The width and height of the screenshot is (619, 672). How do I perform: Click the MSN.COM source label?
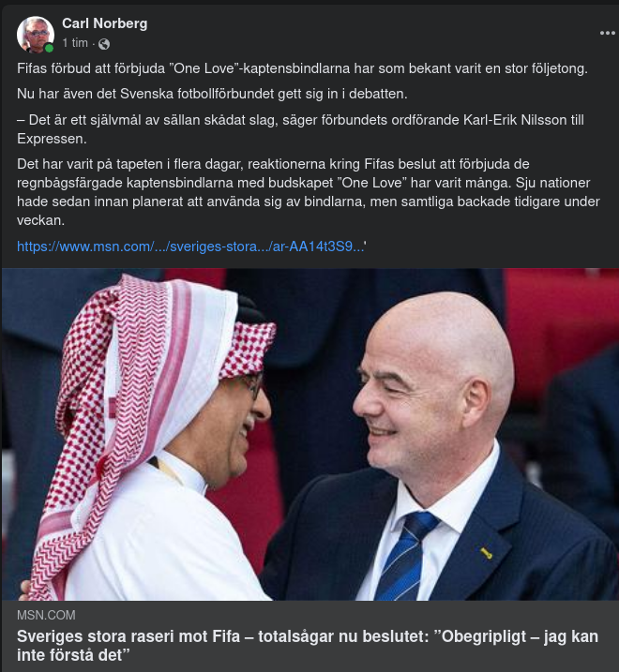46,615
